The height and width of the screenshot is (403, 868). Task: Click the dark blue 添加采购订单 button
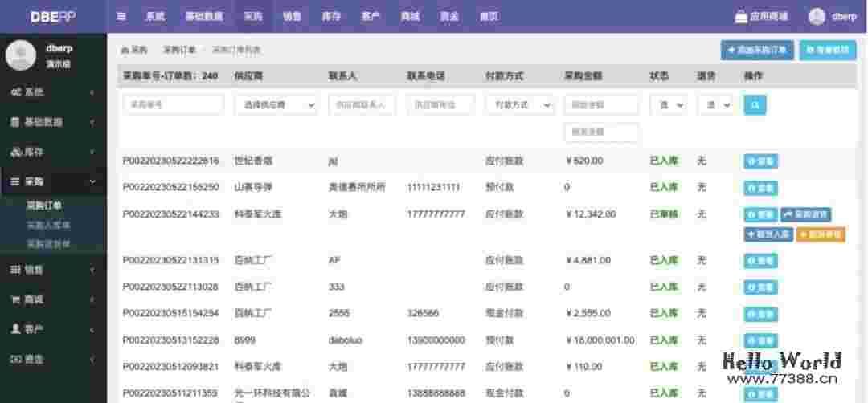757,50
